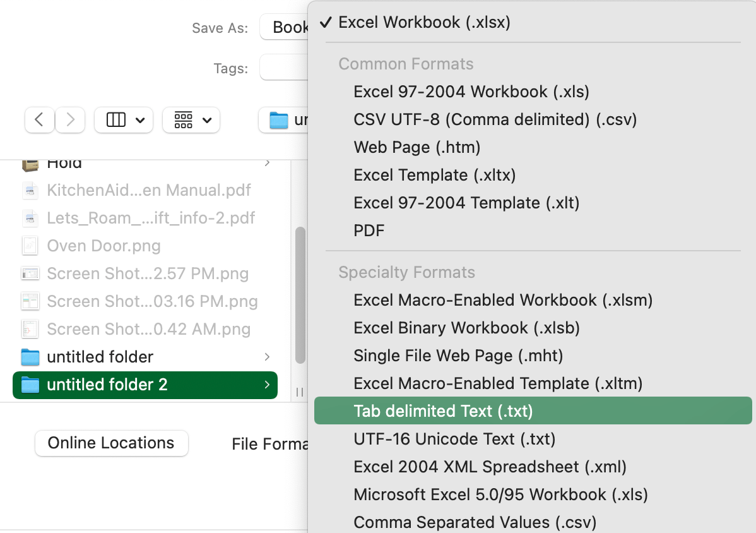Select the PDF format option
Image resolution: width=756 pixels, height=533 pixels.
click(x=369, y=231)
